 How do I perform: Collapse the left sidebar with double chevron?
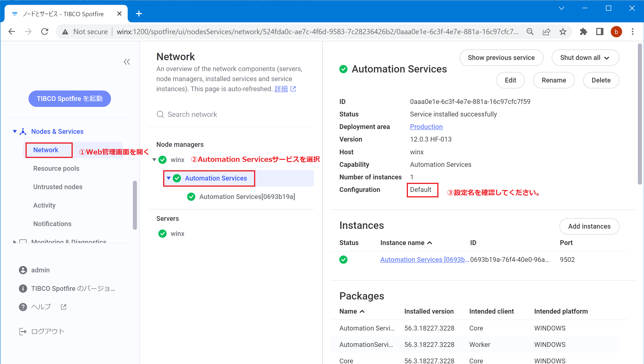point(127,62)
